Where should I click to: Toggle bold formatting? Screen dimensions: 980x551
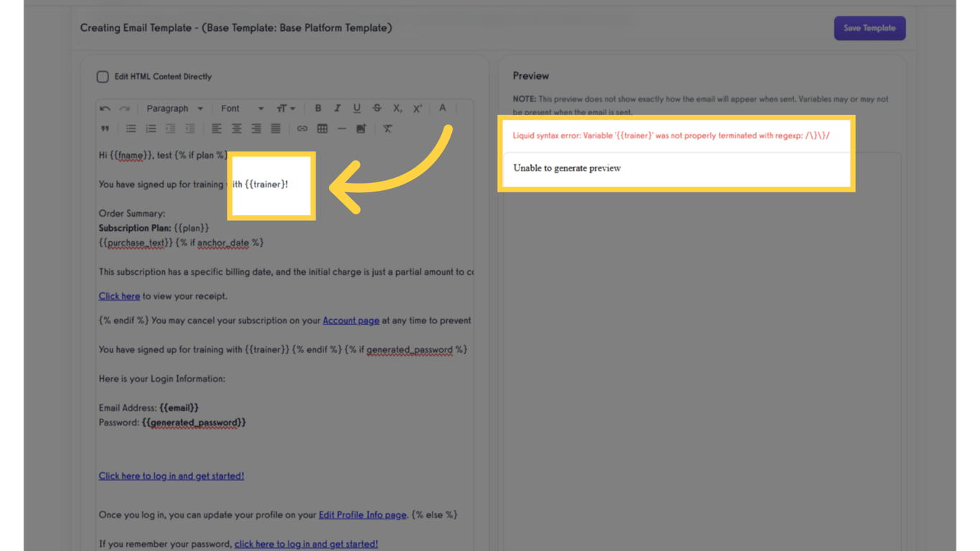(x=318, y=108)
